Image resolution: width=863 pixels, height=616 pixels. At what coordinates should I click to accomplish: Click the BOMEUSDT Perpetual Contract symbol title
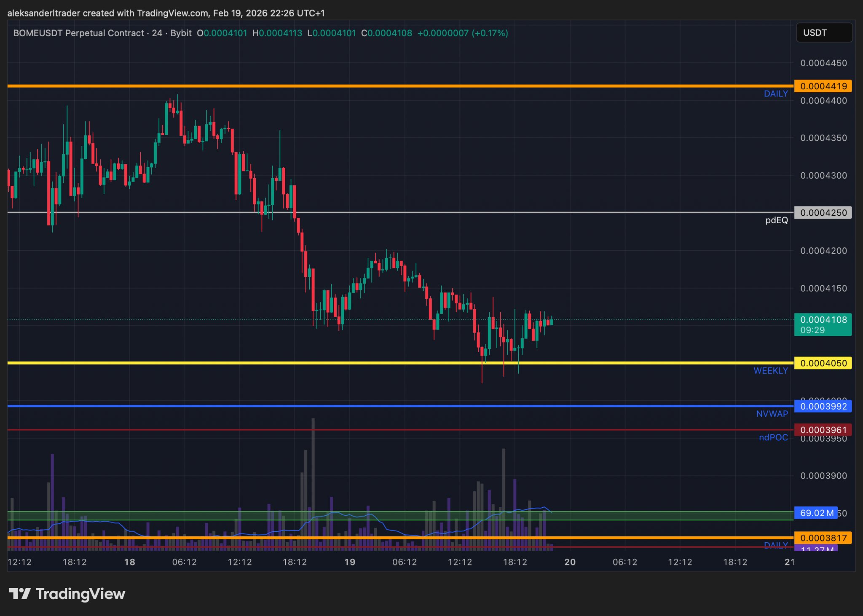78,33
